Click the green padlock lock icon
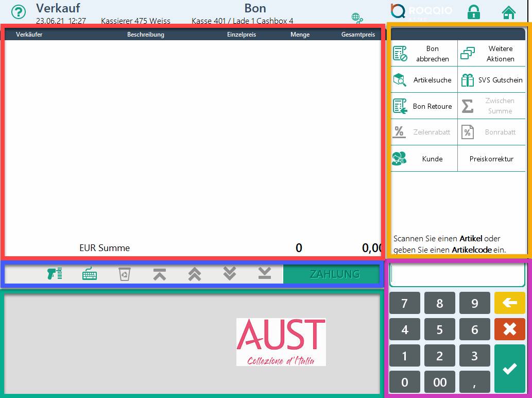Image resolution: width=532 pixels, height=398 pixels. tap(473, 12)
